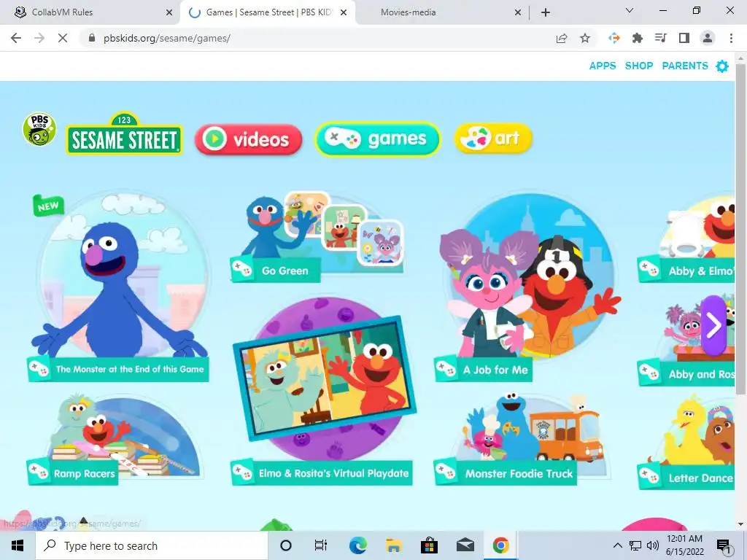Screen dimensions: 747x560
Task: Open the videos section button
Action: click(x=248, y=139)
